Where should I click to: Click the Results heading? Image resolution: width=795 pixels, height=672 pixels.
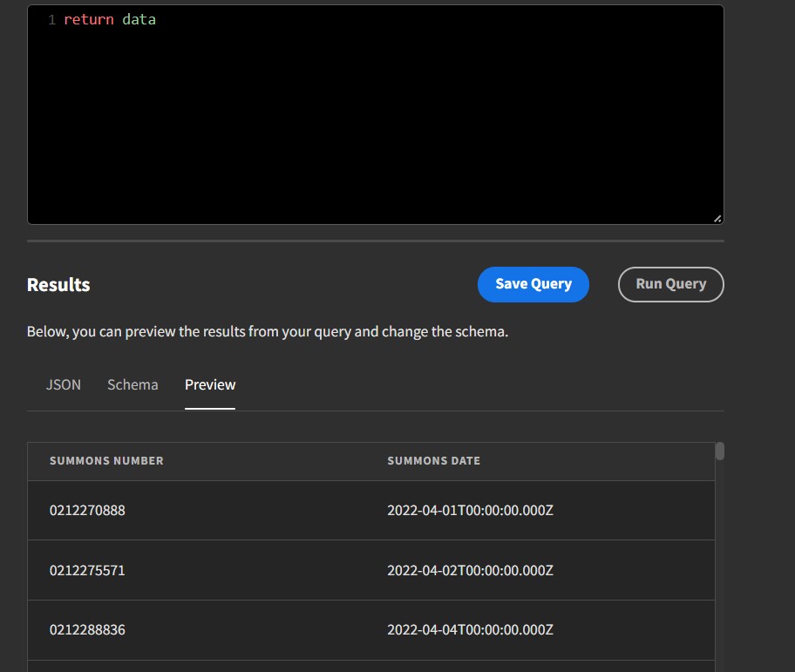pyautogui.click(x=58, y=285)
